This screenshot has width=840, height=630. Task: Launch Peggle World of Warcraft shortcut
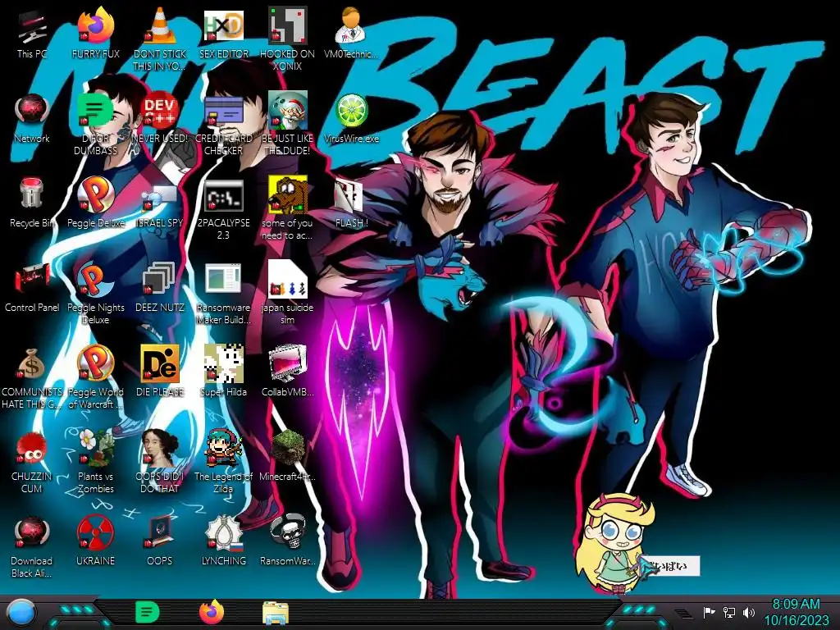96,378
